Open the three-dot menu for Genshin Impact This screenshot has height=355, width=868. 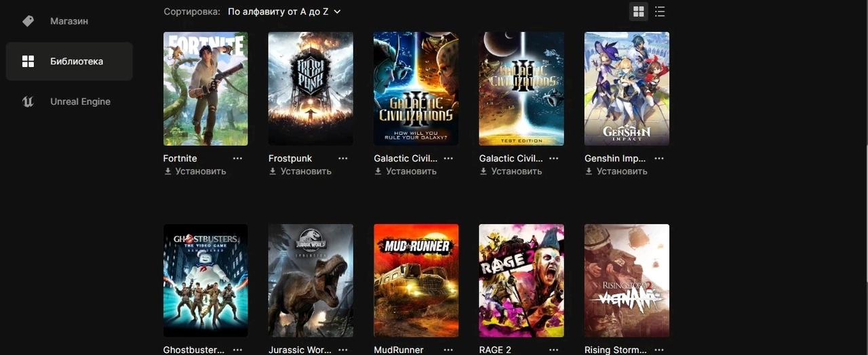[658, 159]
